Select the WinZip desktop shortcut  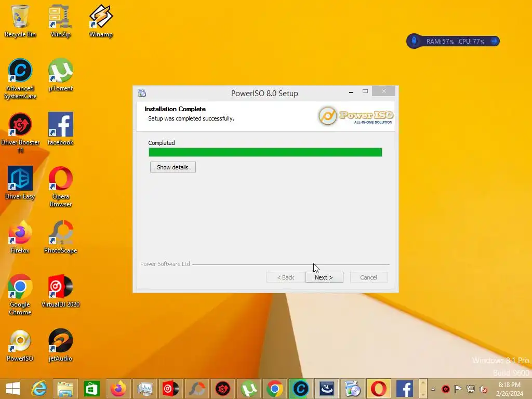pyautogui.click(x=60, y=21)
